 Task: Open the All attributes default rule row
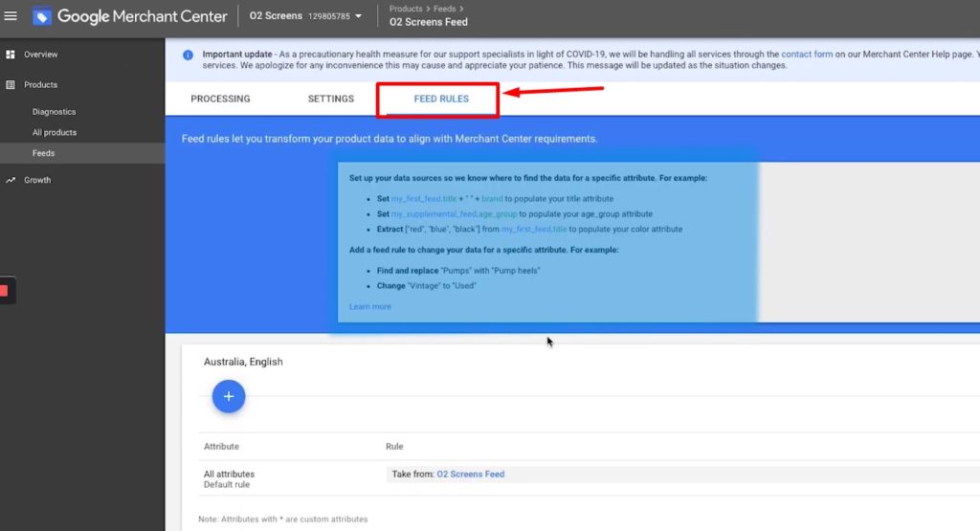pyautogui.click(x=589, y=478)
